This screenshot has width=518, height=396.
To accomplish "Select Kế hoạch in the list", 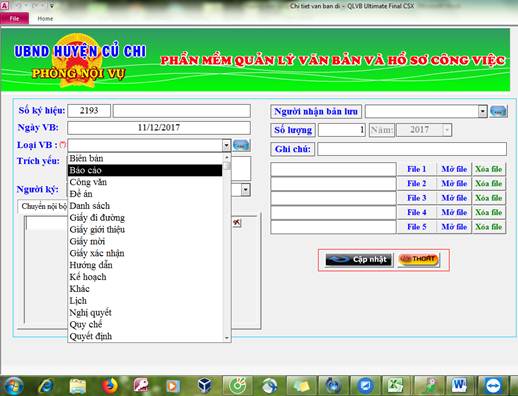I will tap(145, 277).
